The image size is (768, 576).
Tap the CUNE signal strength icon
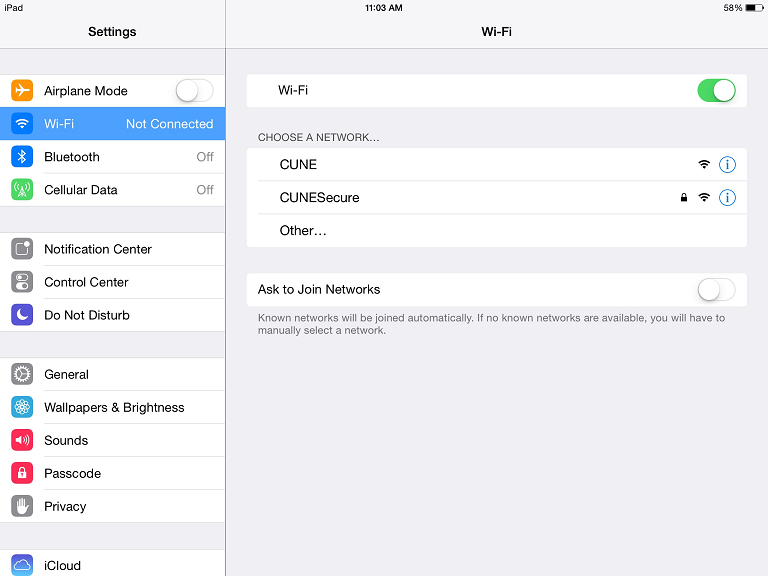[x=704, y=164]
